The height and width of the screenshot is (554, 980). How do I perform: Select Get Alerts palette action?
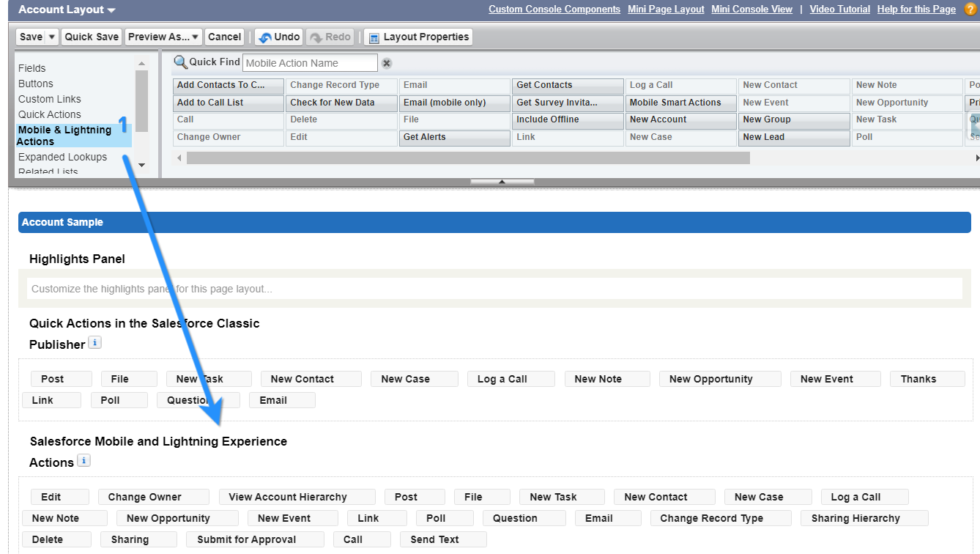[455, 137]
